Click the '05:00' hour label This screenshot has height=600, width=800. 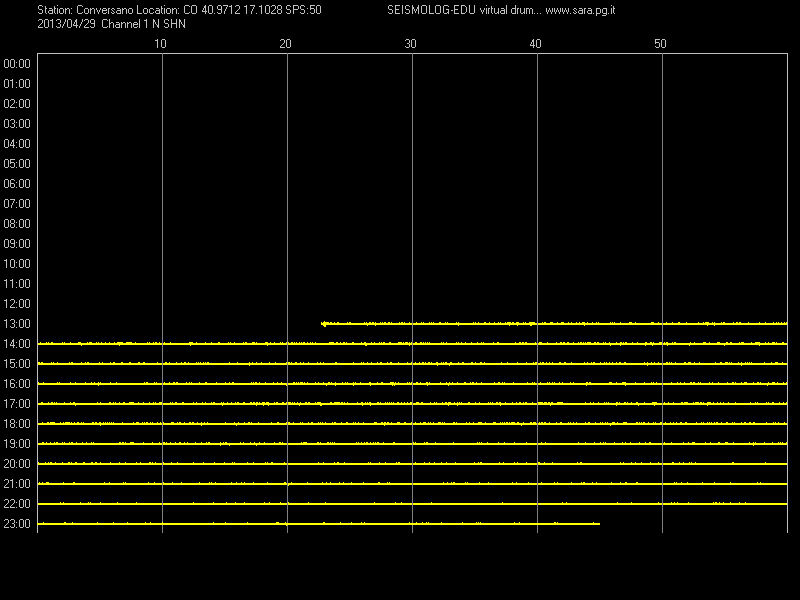tap(17, 164)
